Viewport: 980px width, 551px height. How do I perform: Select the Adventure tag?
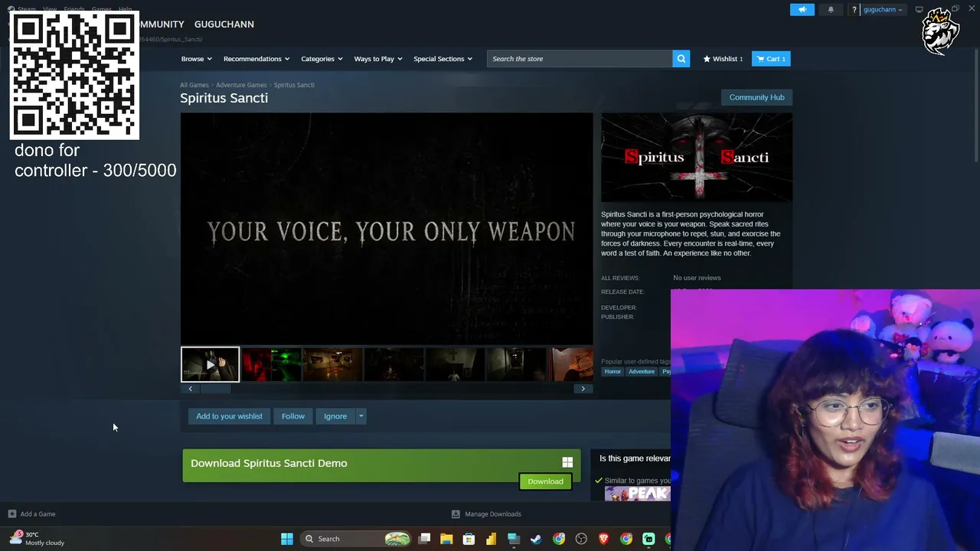(642, 372)
